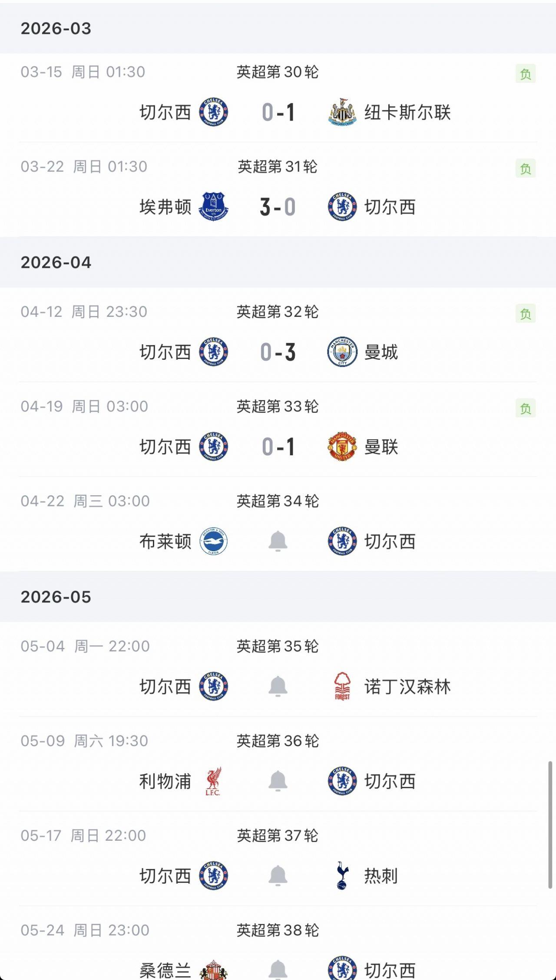Click the vertical scrollbar thumb
The height and width of the screenshot is (980, 556).
[550, 825]
